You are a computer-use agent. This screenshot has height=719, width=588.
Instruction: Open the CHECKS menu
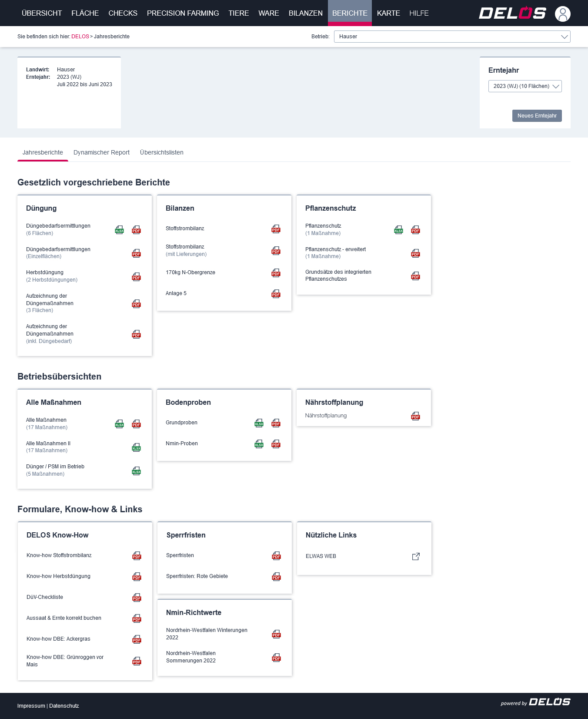click(123, 13)
